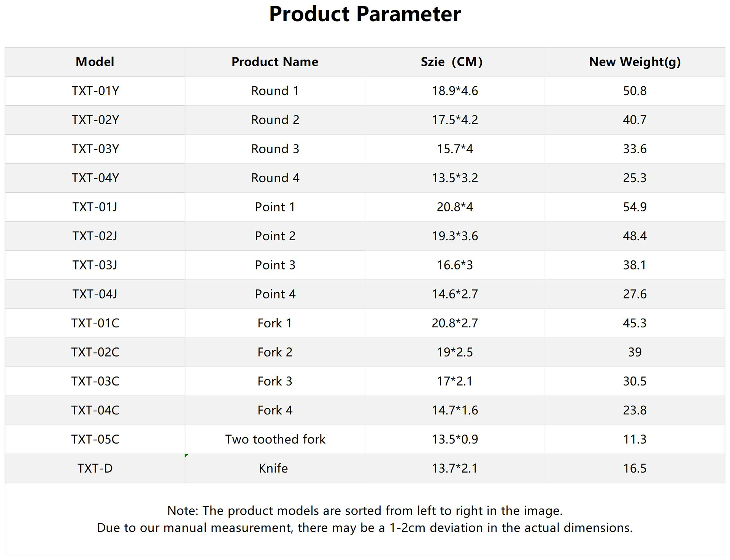Screen dimensions: 730x560
Task: Click the 17*2.1 size cell
Action: [x=455, y=381]
